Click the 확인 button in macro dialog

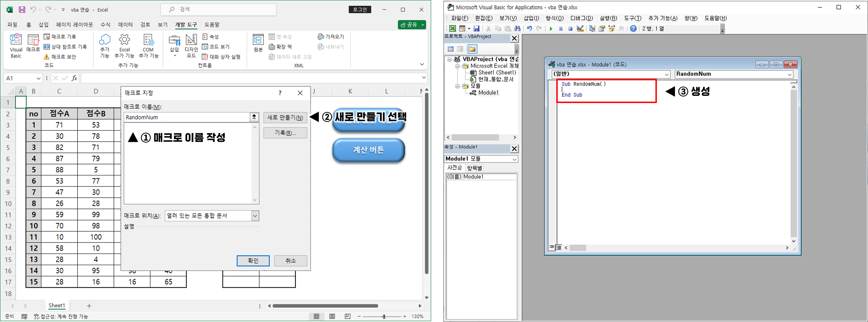pos(253,260)
